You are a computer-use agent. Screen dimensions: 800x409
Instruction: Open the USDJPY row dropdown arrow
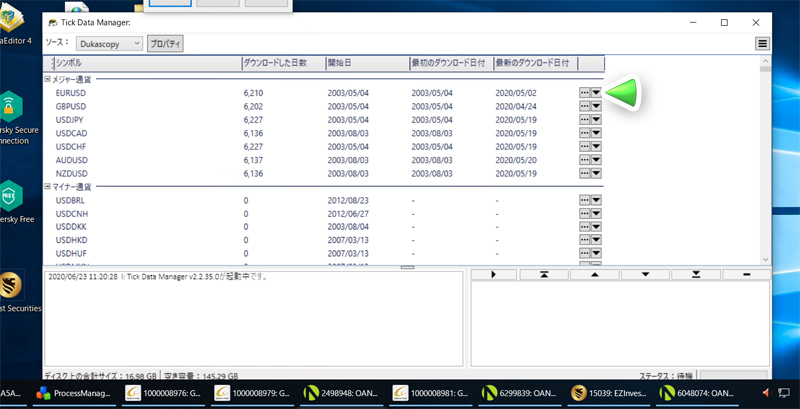(x=596, y=120)
